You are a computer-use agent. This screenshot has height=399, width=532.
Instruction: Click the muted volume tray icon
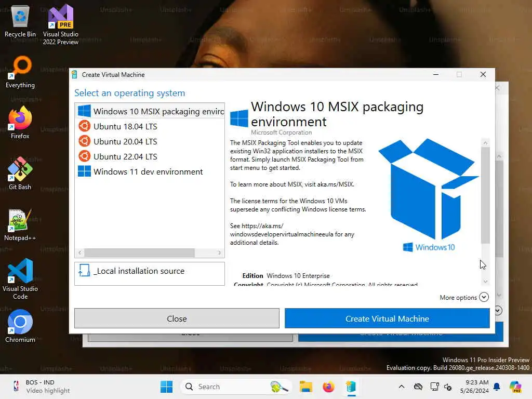448,387
